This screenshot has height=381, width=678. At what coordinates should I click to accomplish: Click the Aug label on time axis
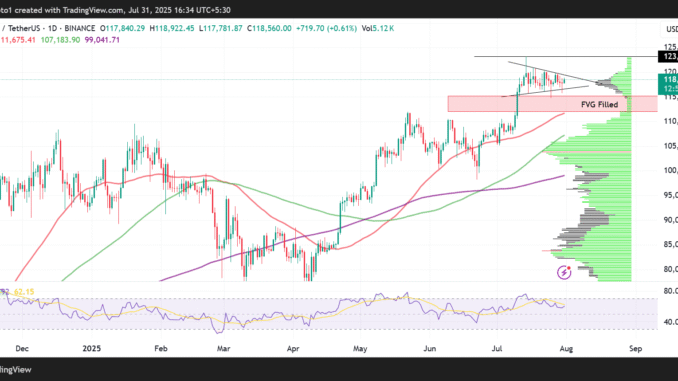tap(566, 349)
